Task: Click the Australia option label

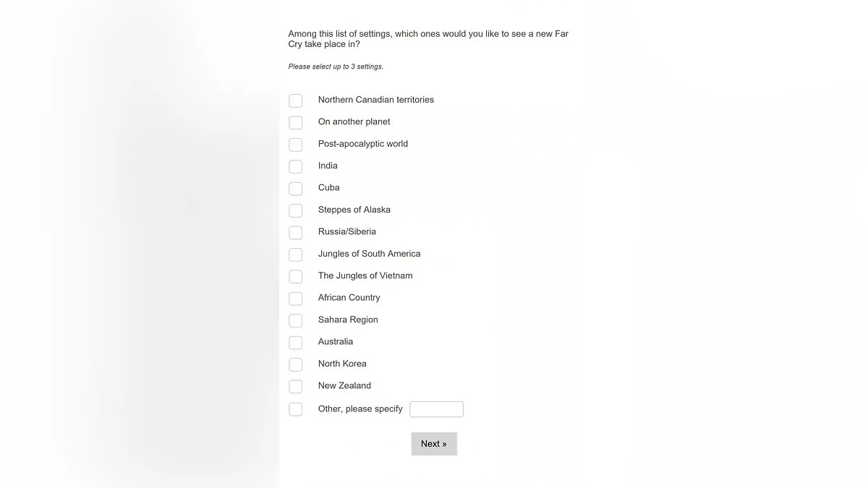Action: click(x=336, y=341)
